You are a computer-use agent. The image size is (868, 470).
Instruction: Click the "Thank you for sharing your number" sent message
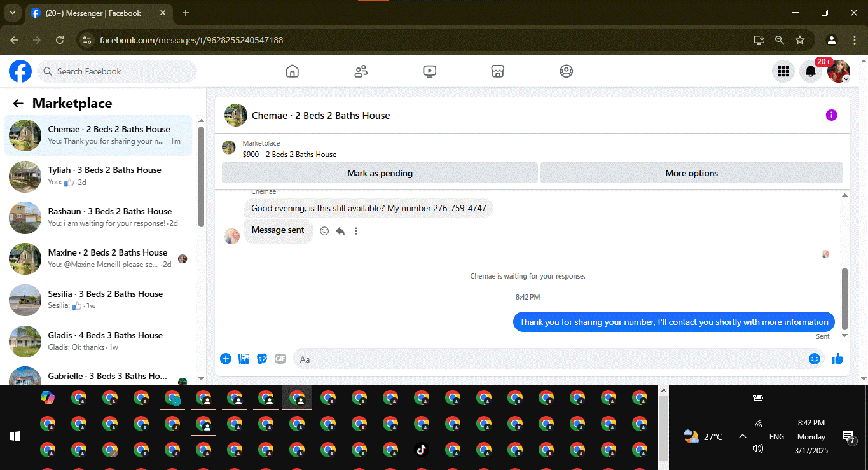tap(674, 322)
